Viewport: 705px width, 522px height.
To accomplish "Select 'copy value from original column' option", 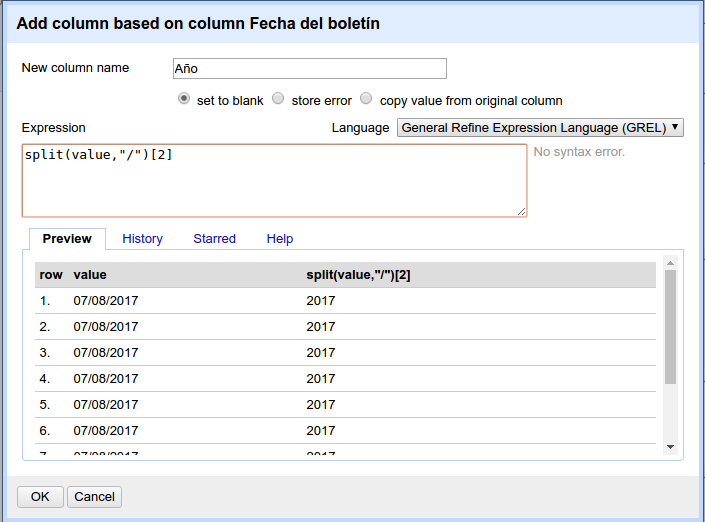I will click(x=367, y=100).
